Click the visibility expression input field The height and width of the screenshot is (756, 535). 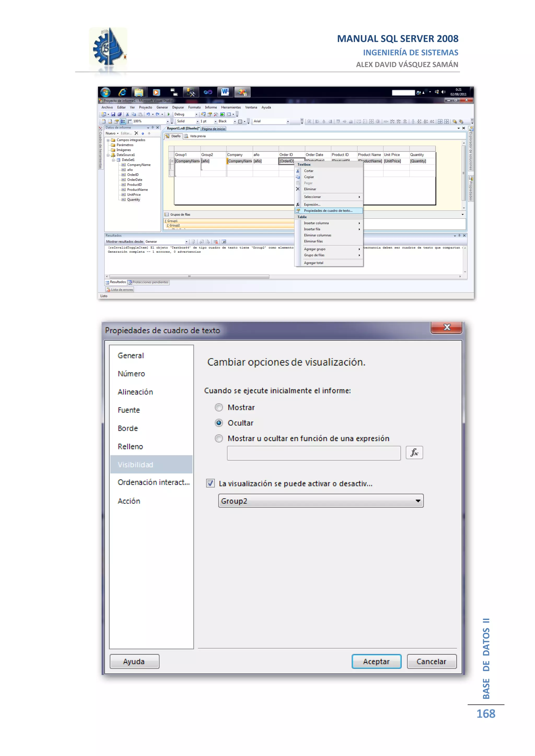[x=314, y=453]
